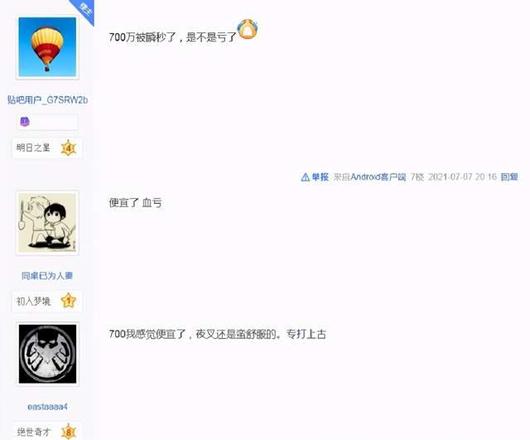Viewport: 530px width, 440px height.
Task: Click the username eastaaaa4
Action: pyautogui.click(x=47, y=407)
